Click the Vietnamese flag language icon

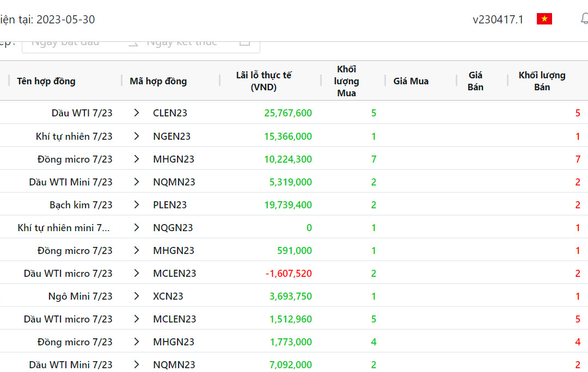coord(544,20)
